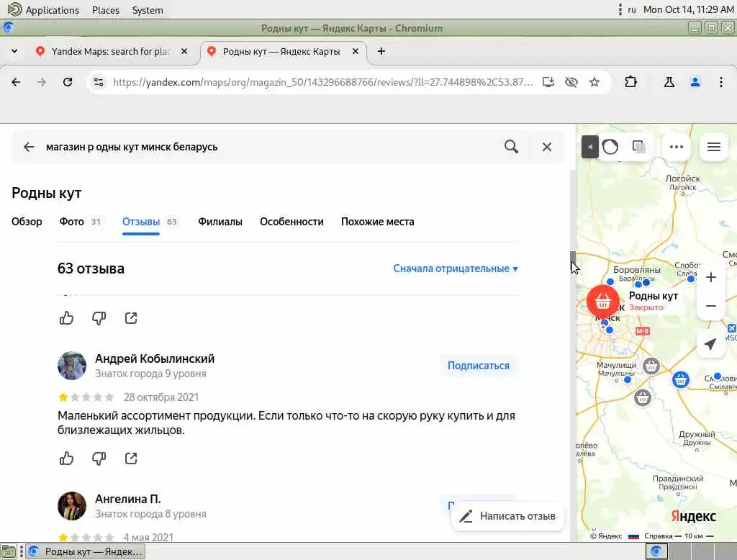Click the clock Mon Oct 14

tap(688, 9)
